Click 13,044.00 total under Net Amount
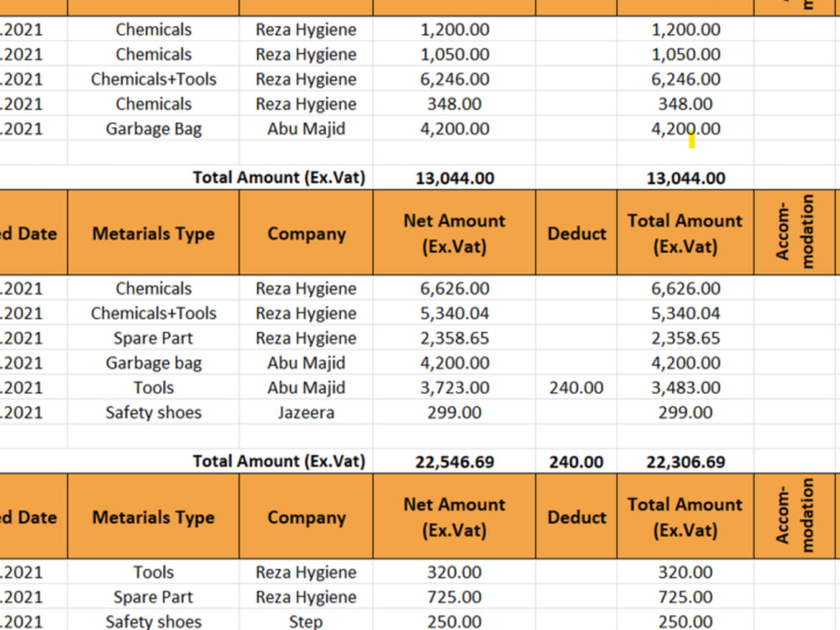This screenshot has width=840, height=630. pyautogui.click(x=454, y=178)
